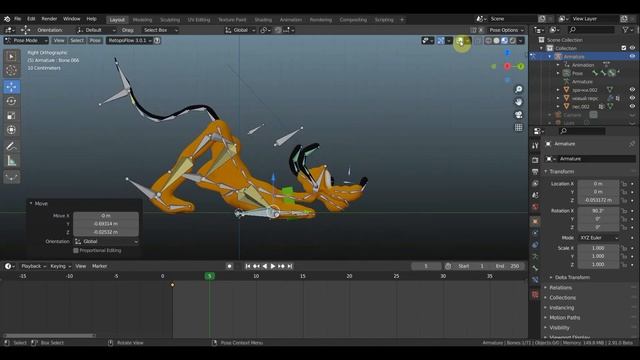Open the Pose Options dropdown
This screenshot has height=360, width=640.
pos(506,30)
